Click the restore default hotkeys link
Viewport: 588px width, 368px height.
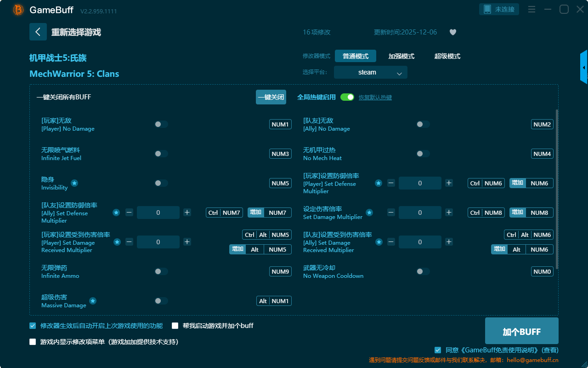click(x=375, y=98)
